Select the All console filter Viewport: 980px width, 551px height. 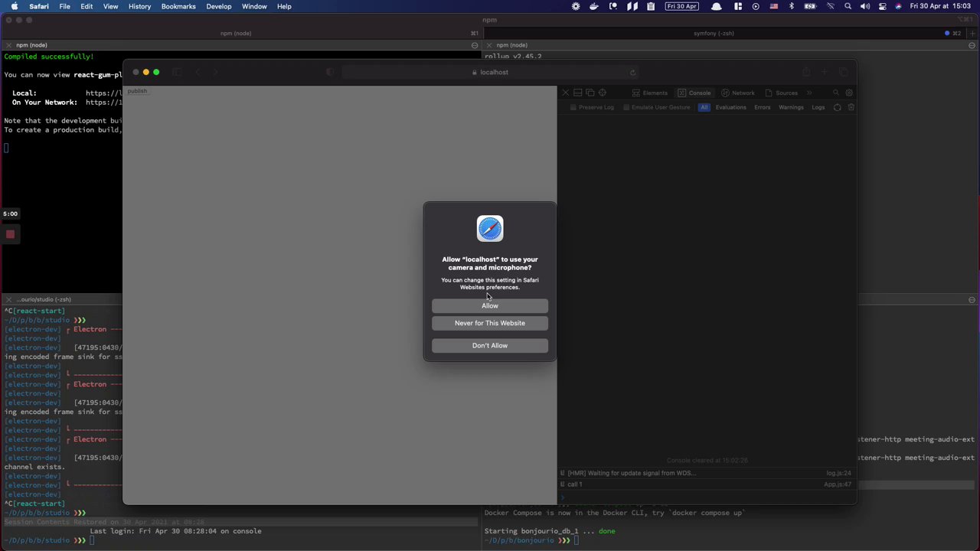[x=704, y=107]
